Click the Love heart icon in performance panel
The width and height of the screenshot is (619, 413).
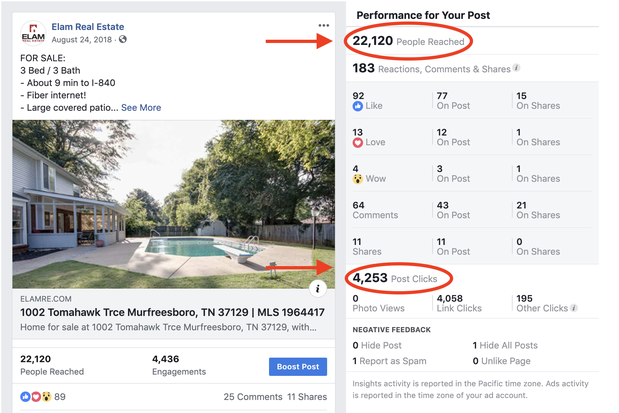click(358, 142)
